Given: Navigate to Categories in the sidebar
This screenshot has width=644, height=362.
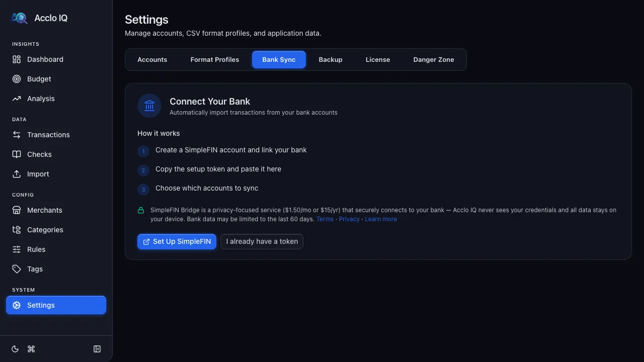Looking at the screenshot, I should [x=56, y=230].
